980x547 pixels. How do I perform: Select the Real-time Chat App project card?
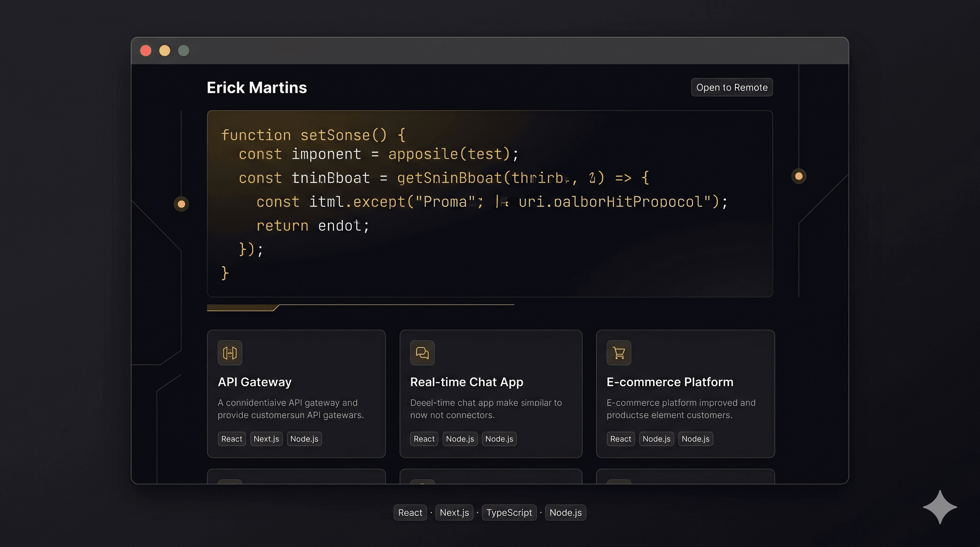pos(491,394)
